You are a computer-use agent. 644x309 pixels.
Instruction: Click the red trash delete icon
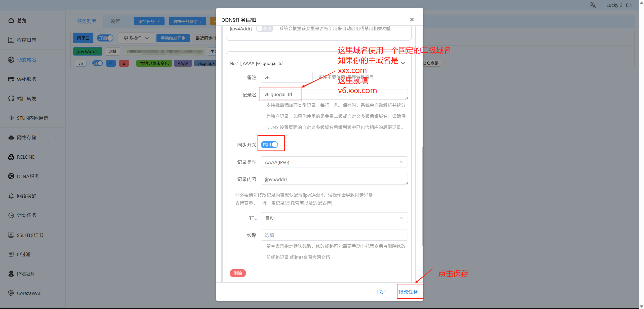124,63
